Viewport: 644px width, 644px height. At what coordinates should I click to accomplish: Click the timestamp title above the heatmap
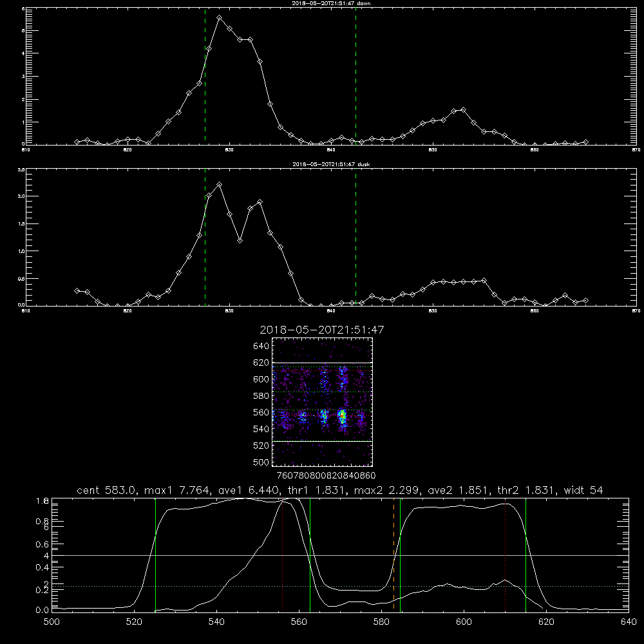coord(322,330)
